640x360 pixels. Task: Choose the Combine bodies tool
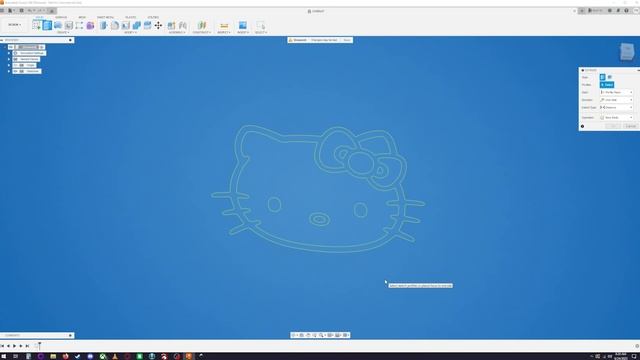[136, 25]
